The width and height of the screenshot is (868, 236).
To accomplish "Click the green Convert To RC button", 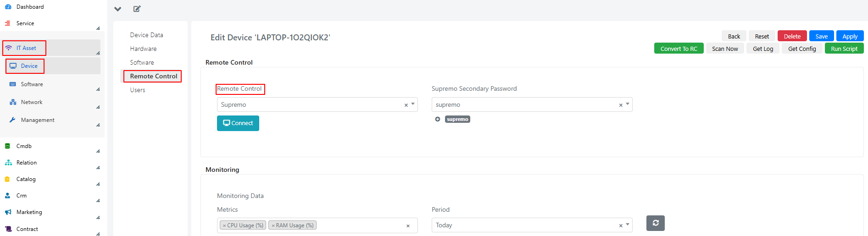I will tap(679, 49).
